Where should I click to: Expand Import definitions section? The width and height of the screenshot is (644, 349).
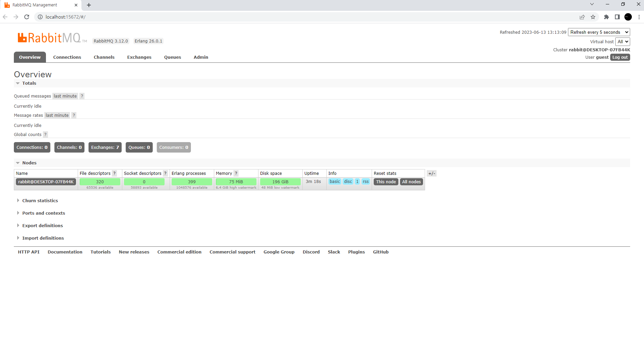pos(41,238)
